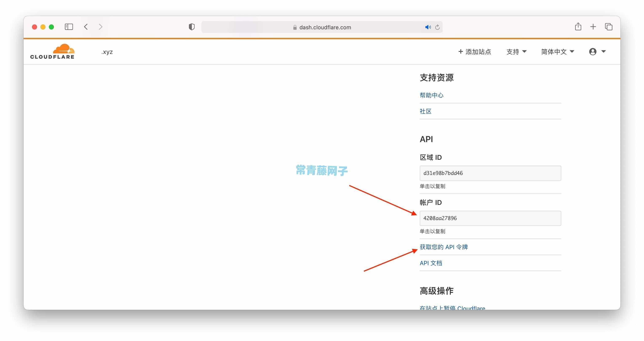Click the 帐户 ID label

click(x=431, y=202)
